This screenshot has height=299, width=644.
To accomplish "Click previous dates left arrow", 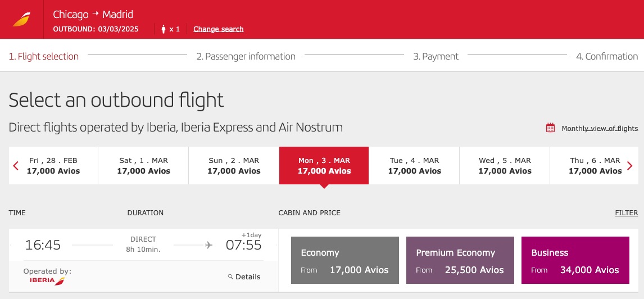I will click(x=16, y=166).
